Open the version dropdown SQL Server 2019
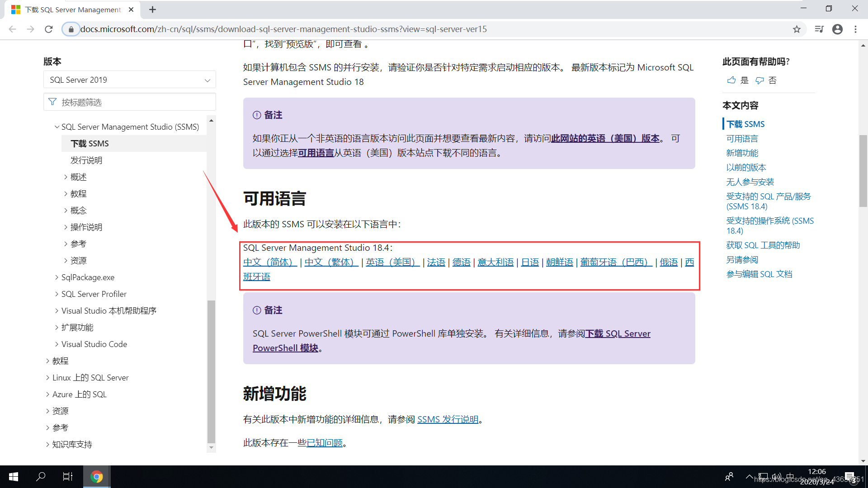Image resolution: width=868 pixels, height=488 pixels. point(130,80)
